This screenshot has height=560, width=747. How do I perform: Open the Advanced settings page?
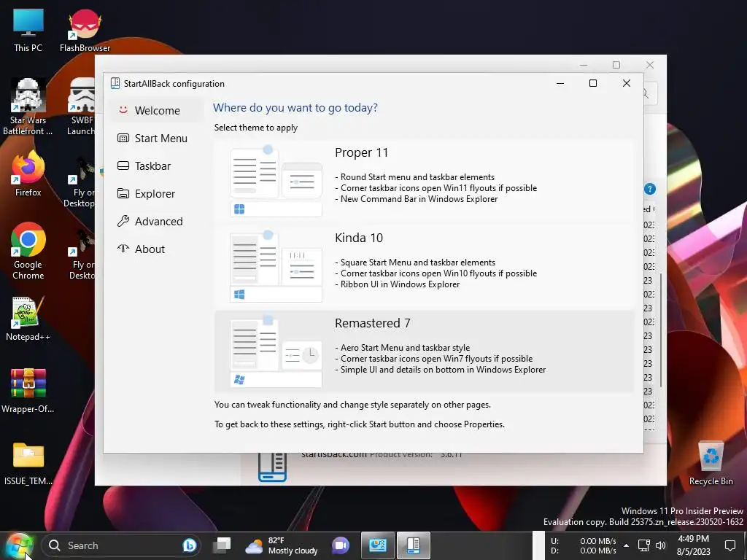tap(156, 222)
